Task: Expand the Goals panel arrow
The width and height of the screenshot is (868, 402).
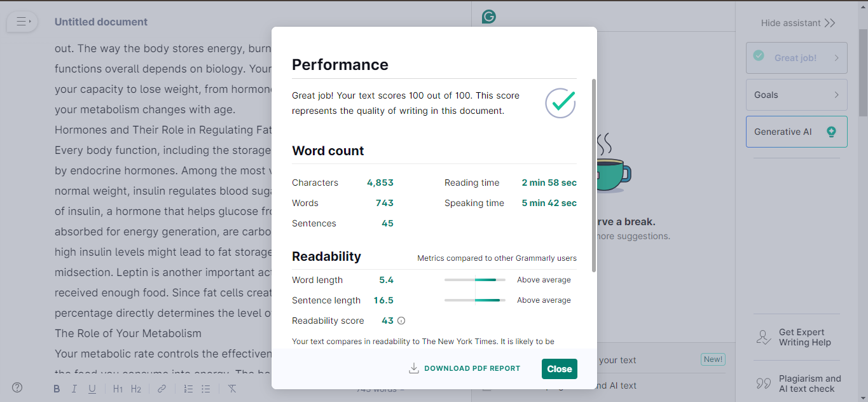Action: 836,95
